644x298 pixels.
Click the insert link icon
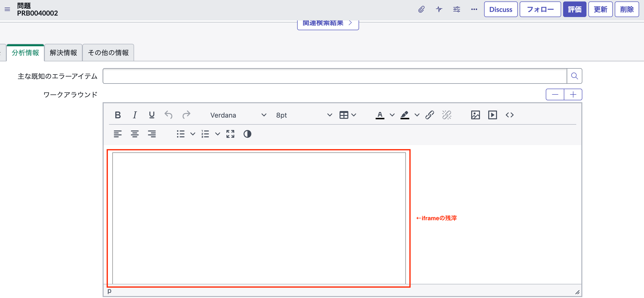pos(429,115)
